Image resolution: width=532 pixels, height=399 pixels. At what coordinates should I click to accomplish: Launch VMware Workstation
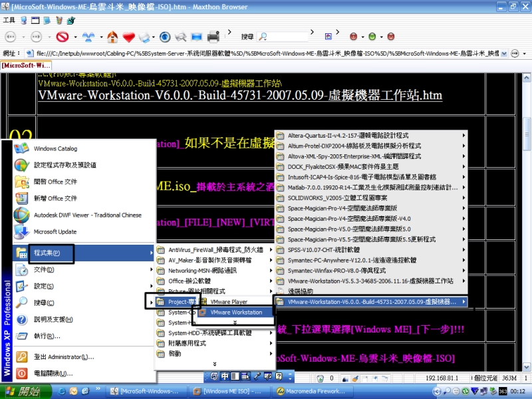tap(235, 312)
